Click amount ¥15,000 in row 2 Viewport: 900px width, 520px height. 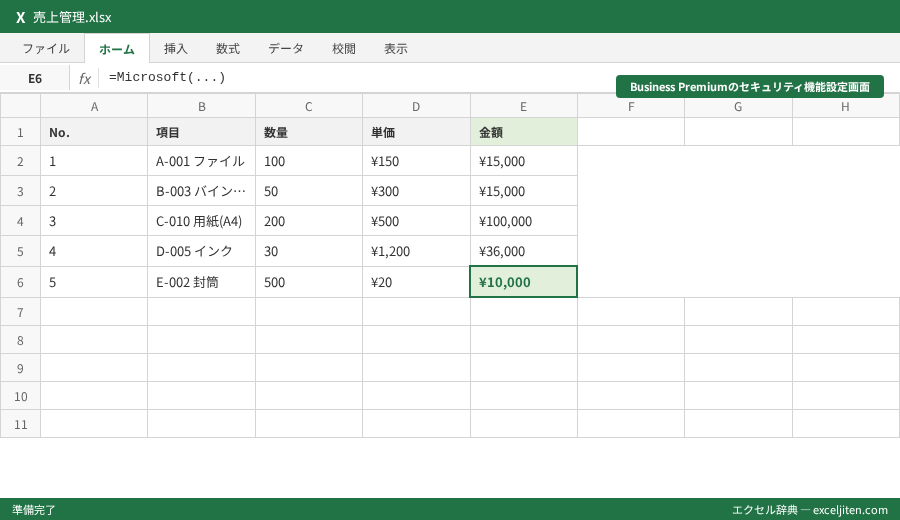(523, 161)
